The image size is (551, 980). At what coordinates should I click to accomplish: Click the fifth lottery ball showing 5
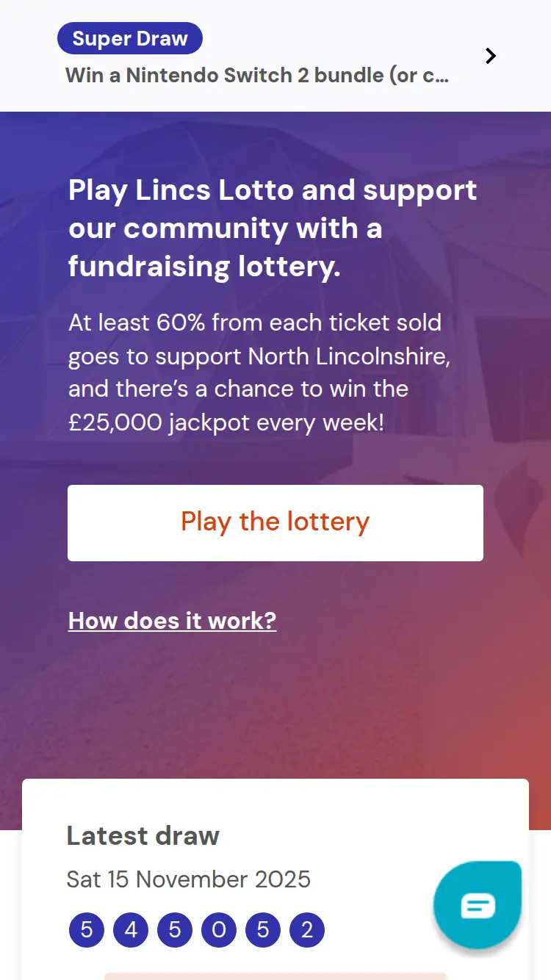point(262,929)
